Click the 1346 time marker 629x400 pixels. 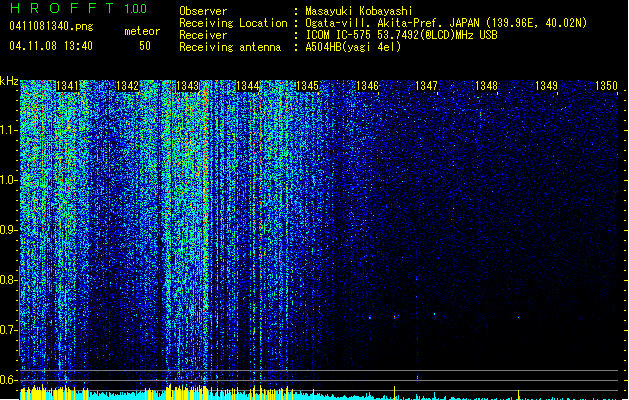click(x=367, y=86)
